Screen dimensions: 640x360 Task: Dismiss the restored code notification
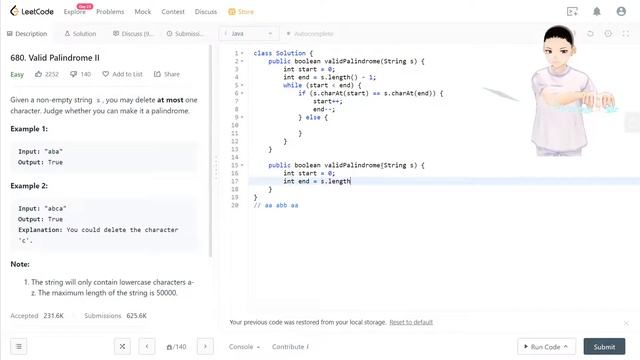click(626, 323)
